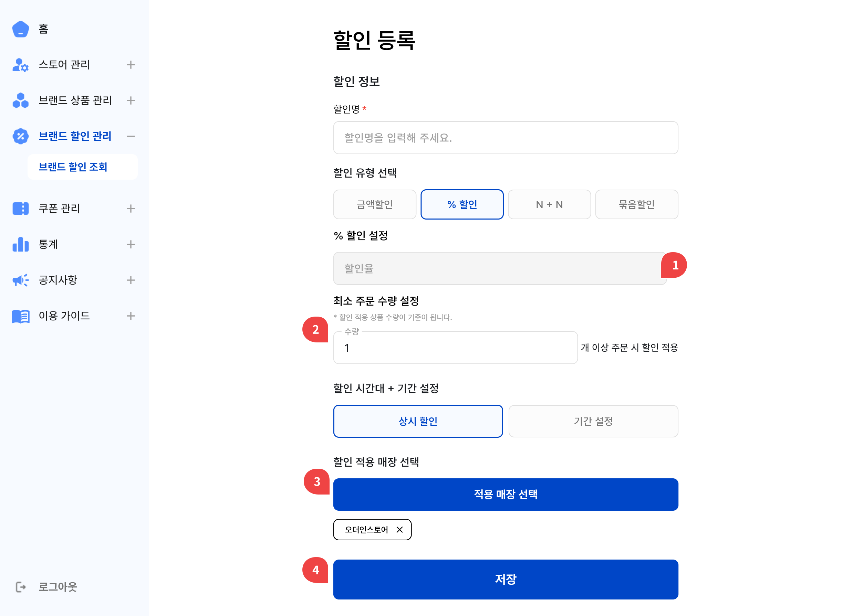
Task: Click 브랜드 할인 관리 menu label
Action: (x=75, y=136)
